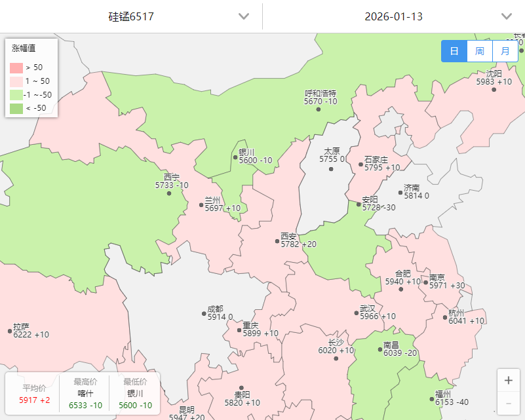The image size is (525, 420).
Task: Expand the 2026-01-13 date dropdown
Action: (394, 16)
